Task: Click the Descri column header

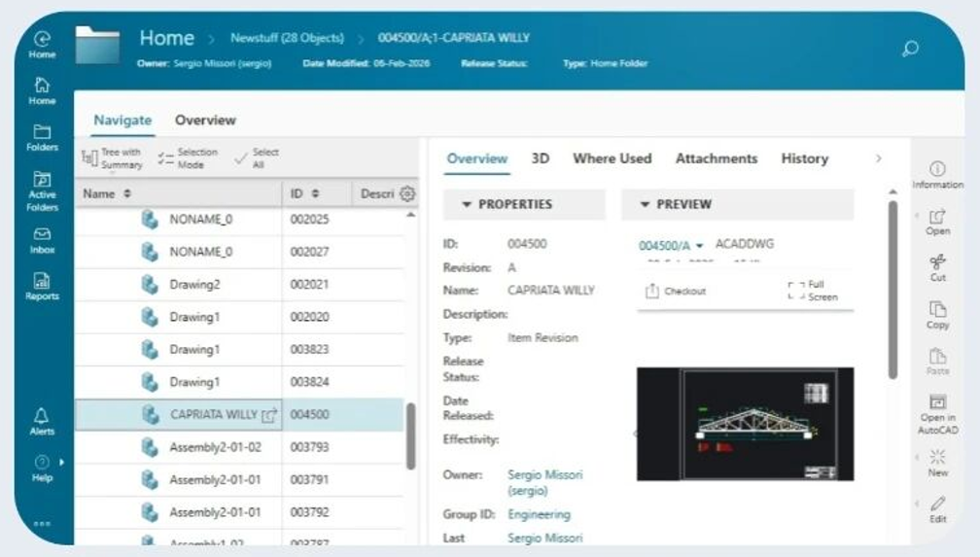Action: [x=377, y=193]
